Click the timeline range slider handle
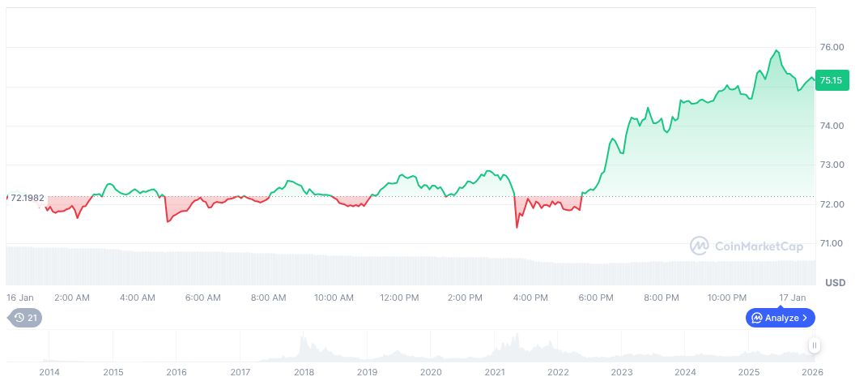The height and width of the screenshot is (381, 868). pos(814,345)
